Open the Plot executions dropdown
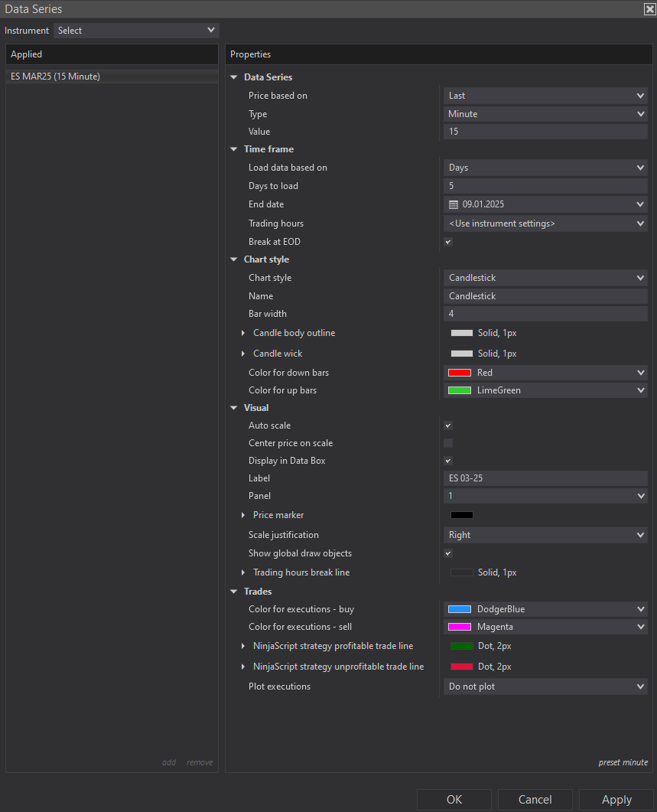Image resolution: width=657 pixels, height=812 pixels. 545,686
